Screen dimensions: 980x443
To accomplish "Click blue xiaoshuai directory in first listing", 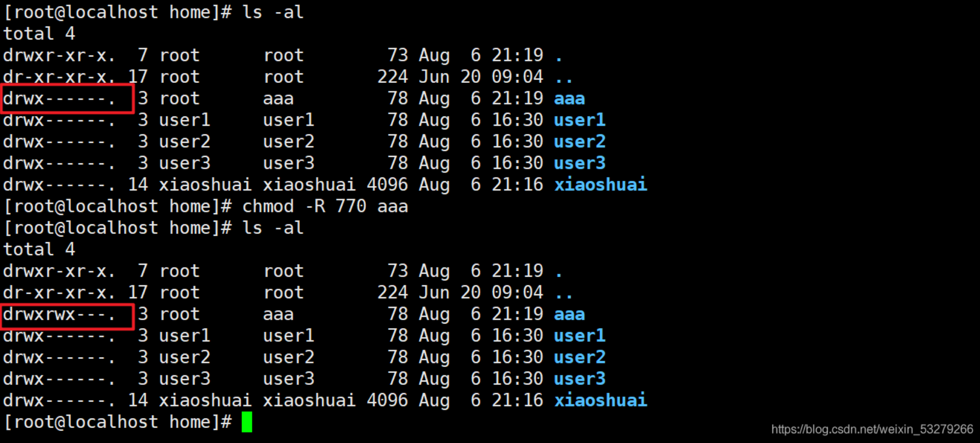I will point(601,185).
